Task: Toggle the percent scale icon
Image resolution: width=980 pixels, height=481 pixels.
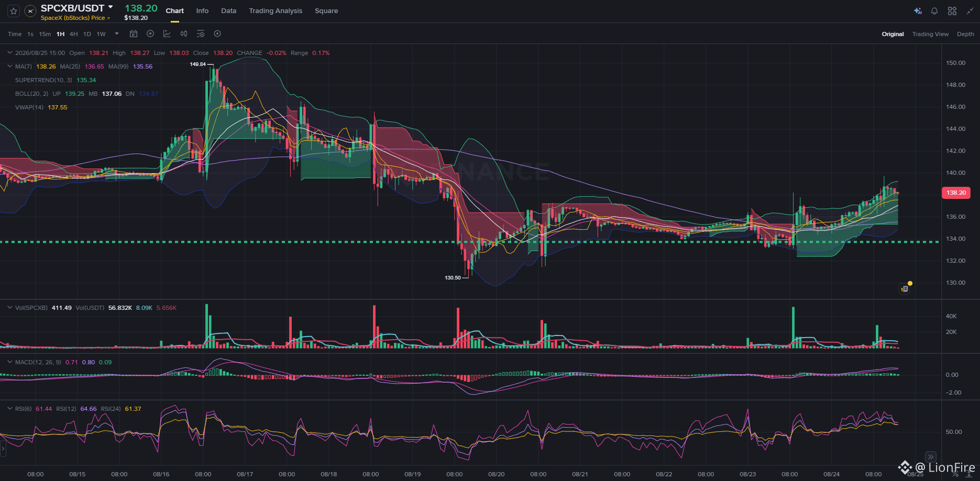Action: point(955,474)
